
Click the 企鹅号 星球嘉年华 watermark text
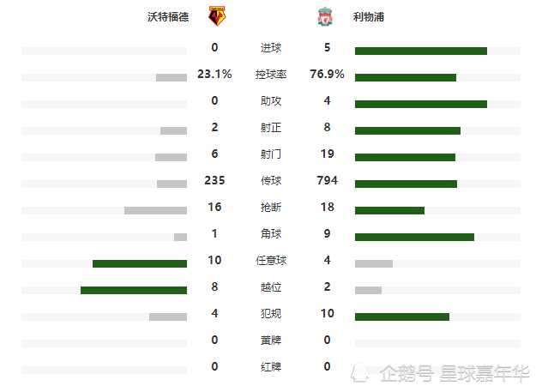tap(455, 373)
